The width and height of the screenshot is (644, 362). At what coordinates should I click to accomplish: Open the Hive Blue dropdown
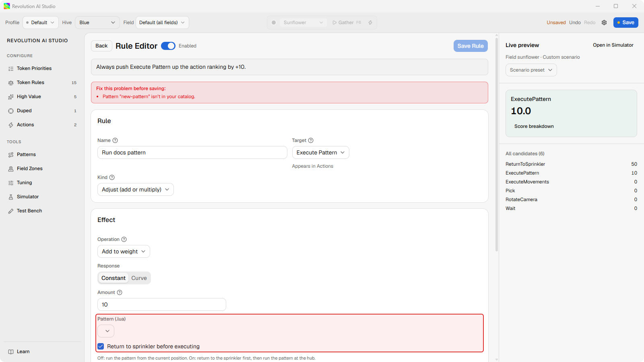pyautogui.click(x=97, y=23)
